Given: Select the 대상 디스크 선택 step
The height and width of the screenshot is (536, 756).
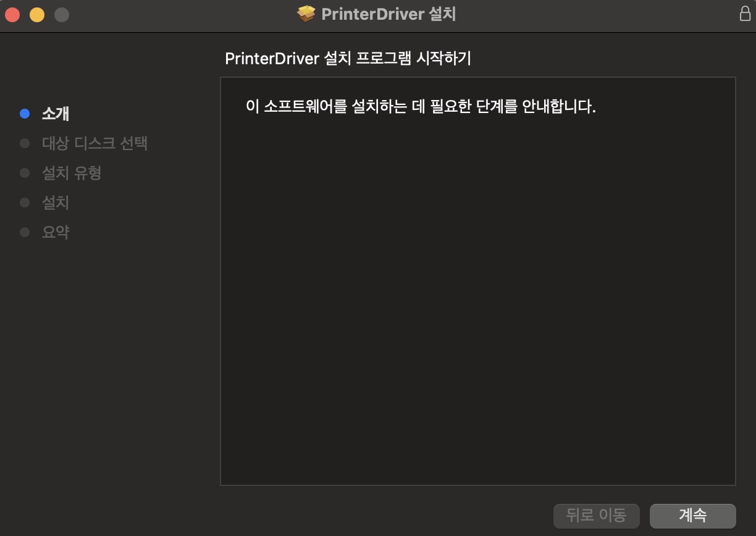Looking at the screenshot, I should 94,143.
